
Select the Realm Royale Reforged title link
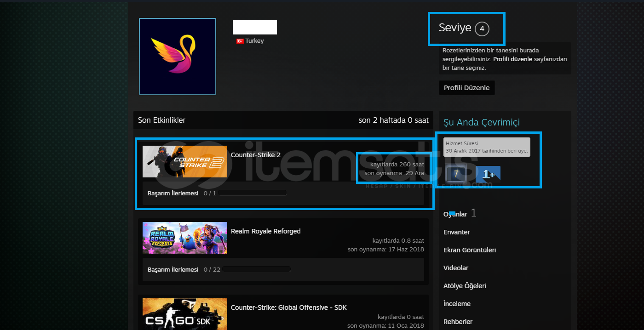click(x=265, y=231)
